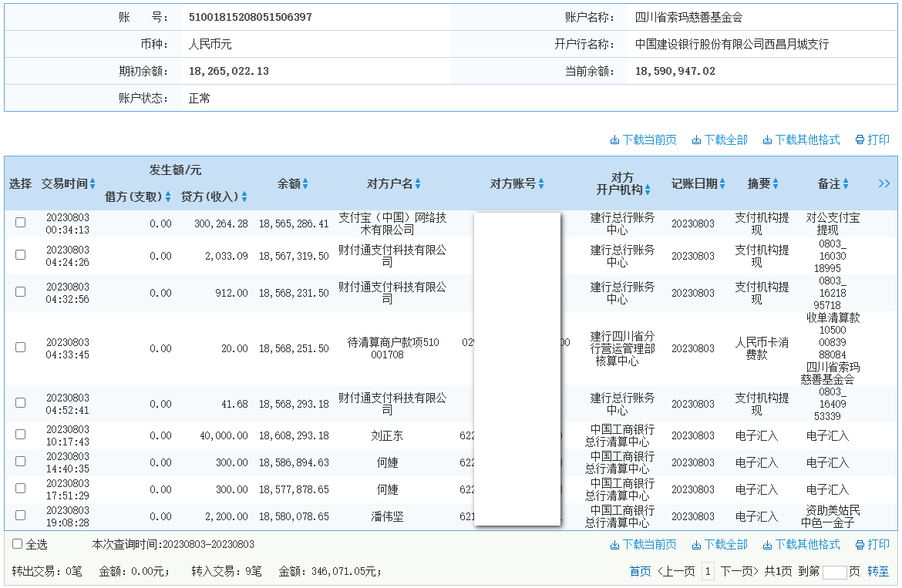Sort 借方(支取) column arrows
Viewport: 902px width, 588px height.
[x=168, y=197]
